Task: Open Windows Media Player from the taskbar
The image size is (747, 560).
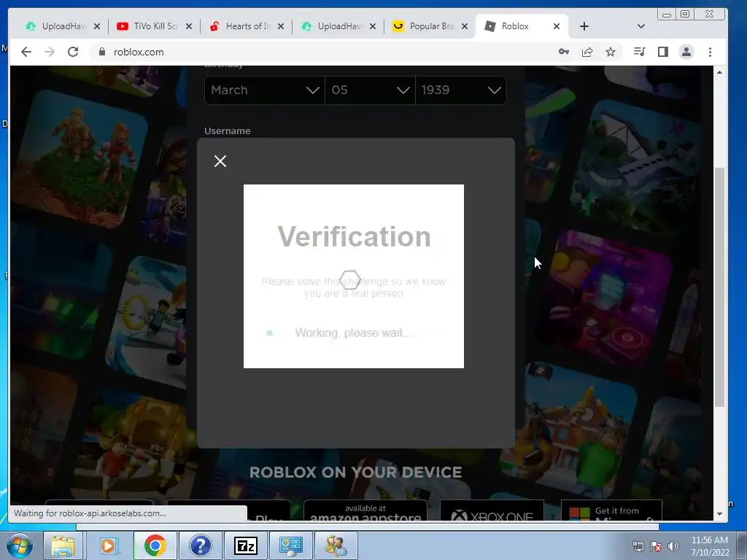Action: pyautogui.click(x=109, y=545)
